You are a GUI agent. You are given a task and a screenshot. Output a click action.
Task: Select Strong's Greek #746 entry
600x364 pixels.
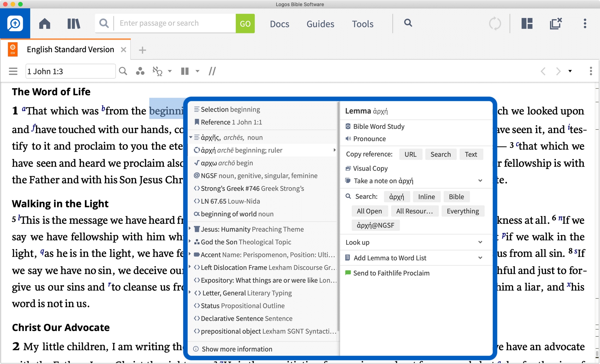262,188
